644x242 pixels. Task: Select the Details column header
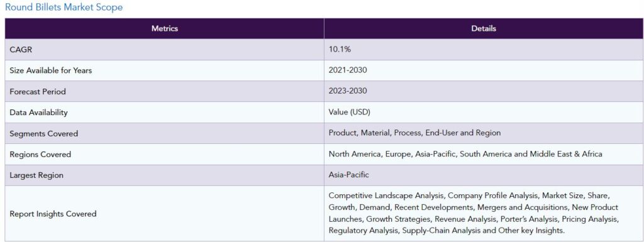484,29
